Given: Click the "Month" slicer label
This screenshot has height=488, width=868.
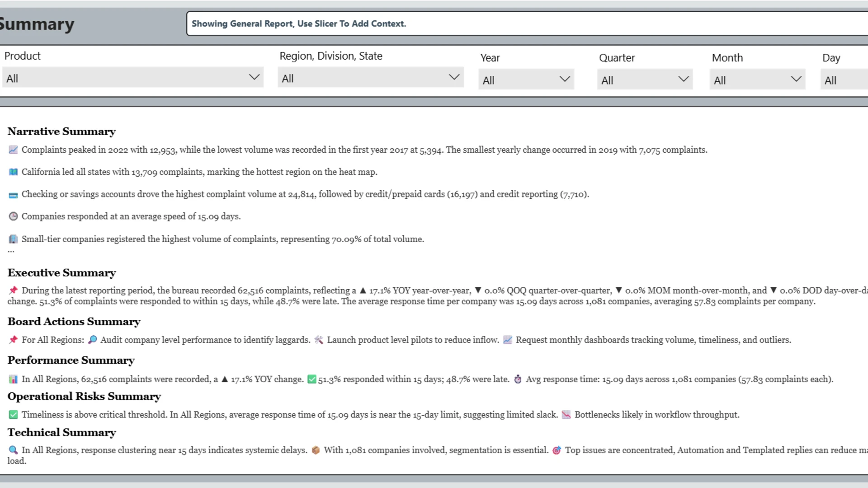Looking at the screenshot, I should 727,58.
